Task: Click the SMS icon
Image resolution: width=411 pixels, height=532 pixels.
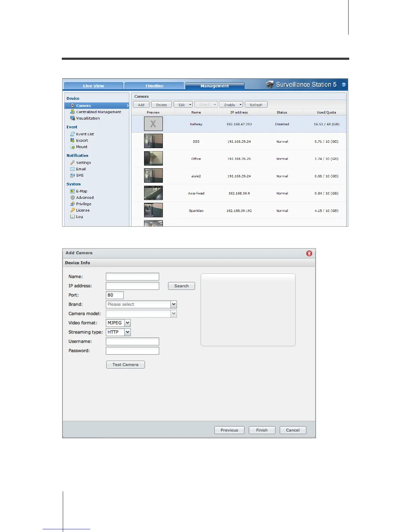Action: click(72, 175)
